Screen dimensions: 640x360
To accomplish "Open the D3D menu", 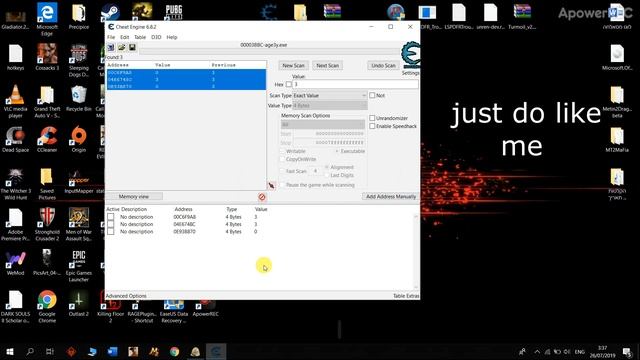I will point(156,37).
